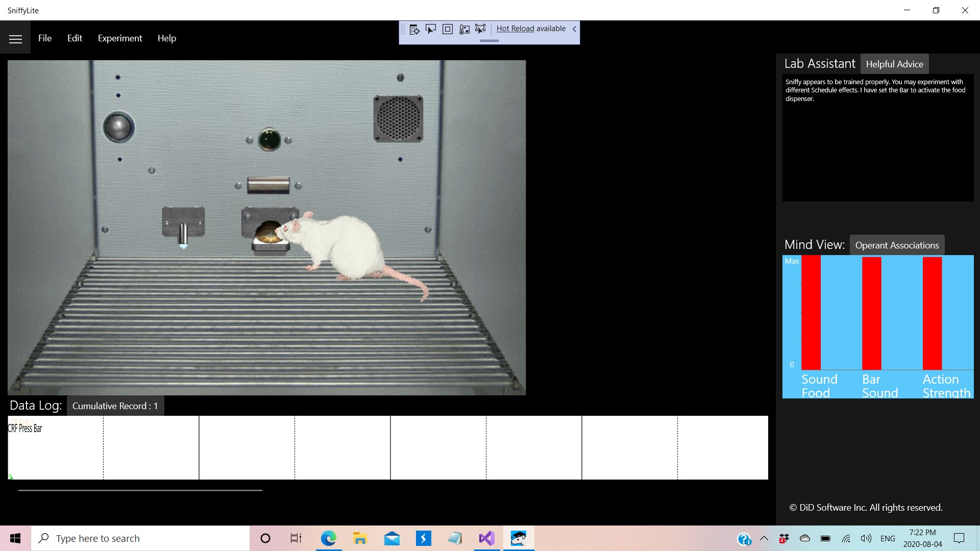Open Visual Studio from the taskbar
Screen dimensions: 980x551
(x=486, y=538)
